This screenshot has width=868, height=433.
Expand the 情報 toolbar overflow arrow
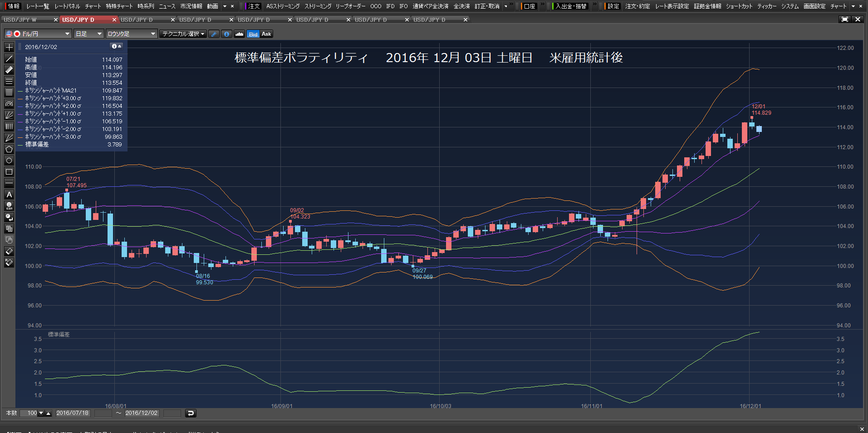225,6
